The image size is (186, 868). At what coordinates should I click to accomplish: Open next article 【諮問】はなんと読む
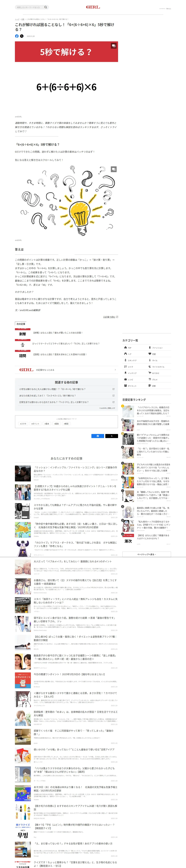pos(60,354)
